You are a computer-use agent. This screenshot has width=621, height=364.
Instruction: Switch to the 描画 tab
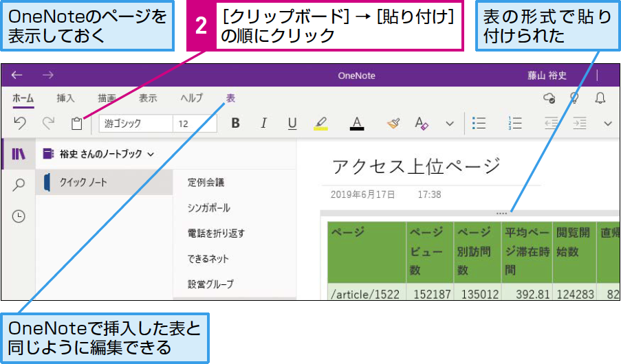(107, 98)
